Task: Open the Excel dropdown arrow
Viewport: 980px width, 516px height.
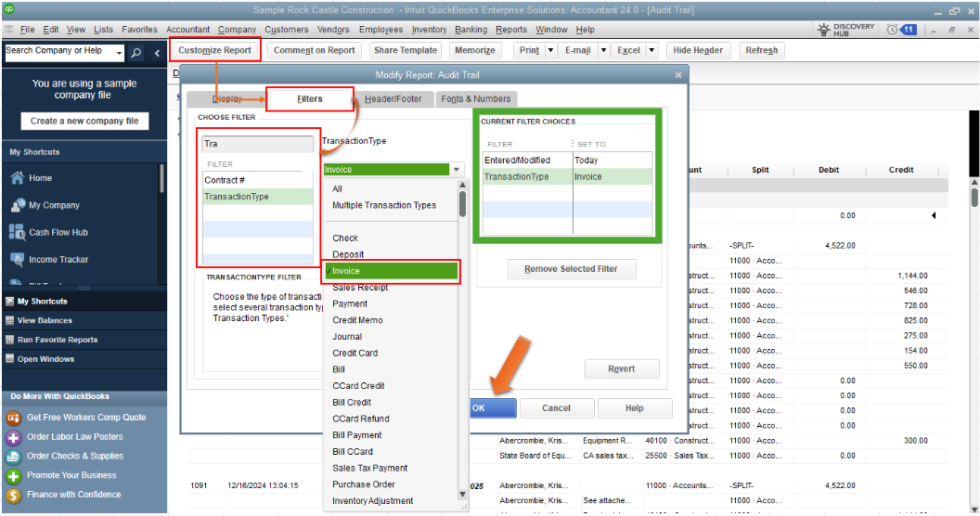Action: [651, 51]
